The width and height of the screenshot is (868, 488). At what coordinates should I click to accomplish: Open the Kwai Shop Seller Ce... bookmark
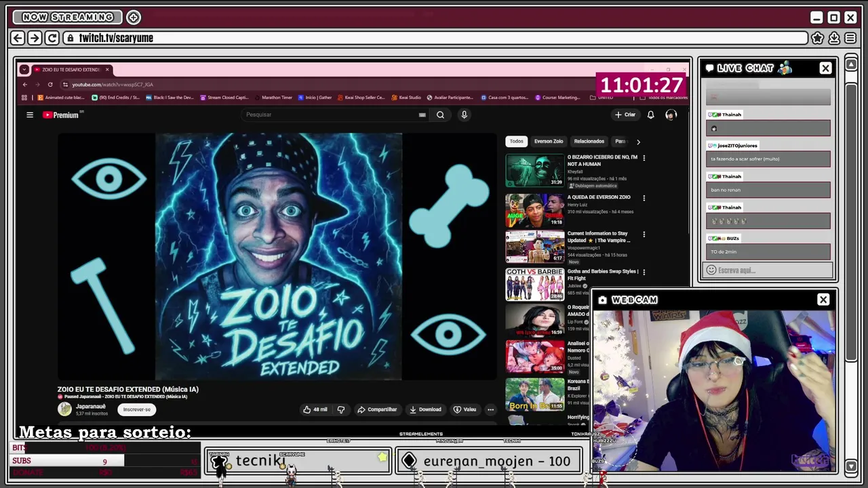click(x=361, y=98)
